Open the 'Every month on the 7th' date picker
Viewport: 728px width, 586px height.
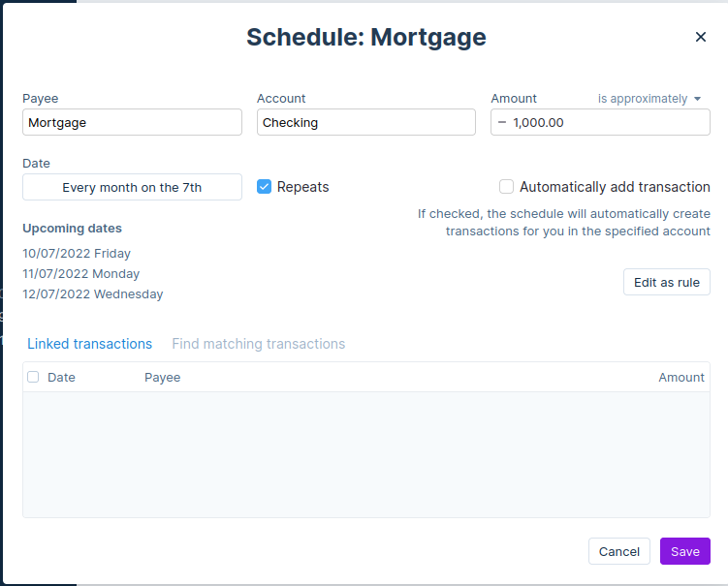coord(132,187)
